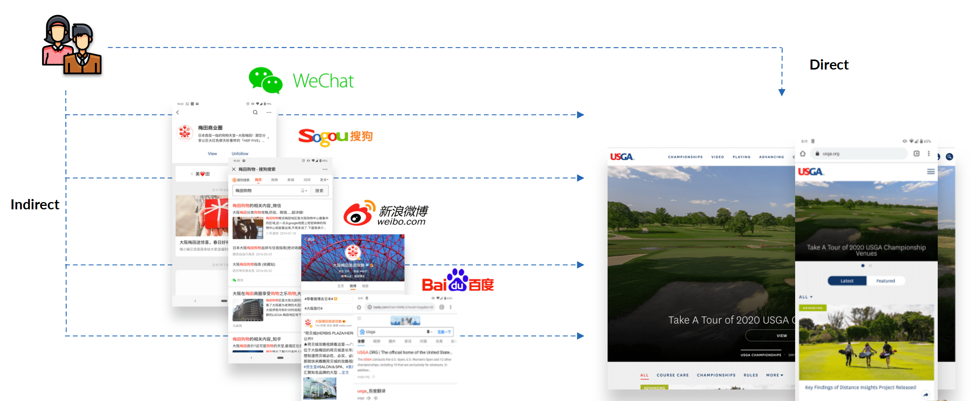Expand the MORE dropdown on desktop USGA site
This screenshot has width=980, height=401.
click(774, 375)
